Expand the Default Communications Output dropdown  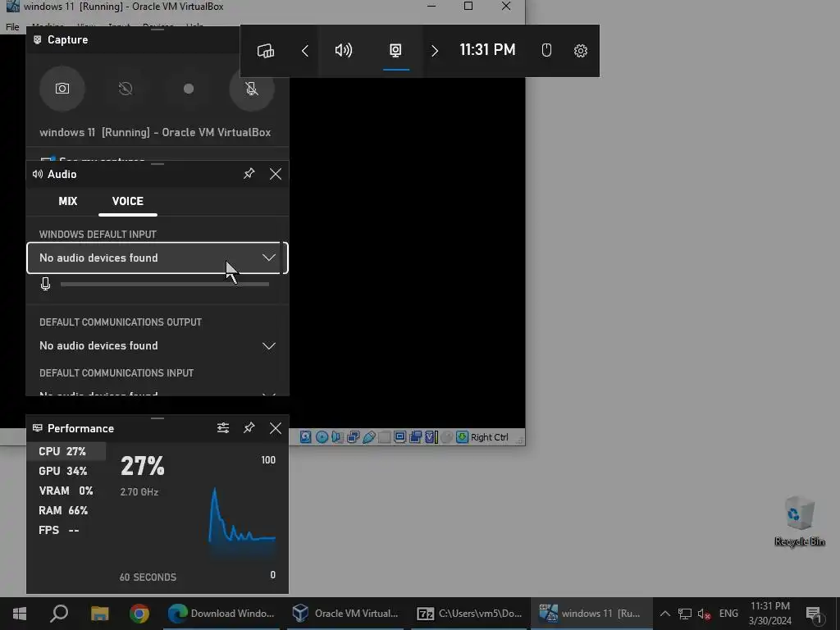(157, 346)
